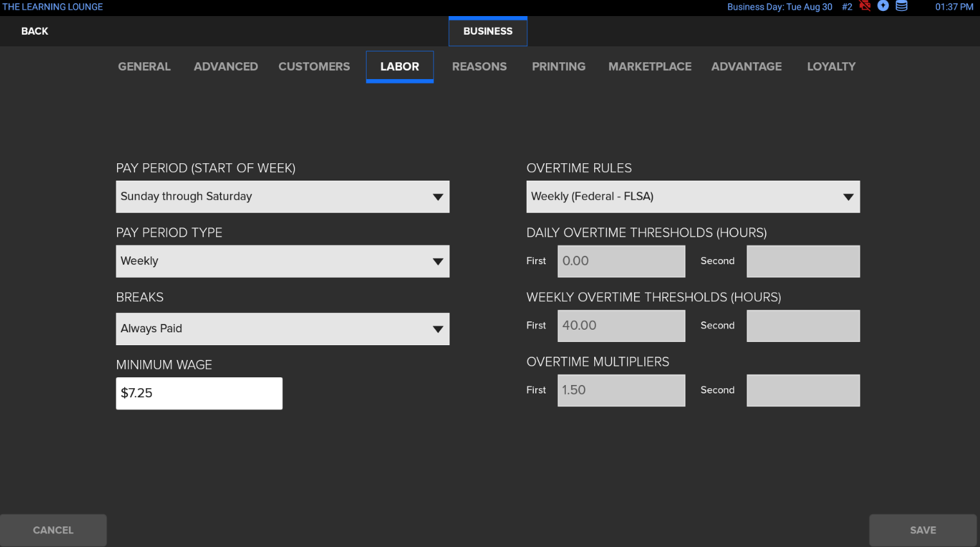Image resolution: width=980 pixels, height=547 pixels.
Task: Open the ADVANCED settings tab
Action: coord(226,66)
